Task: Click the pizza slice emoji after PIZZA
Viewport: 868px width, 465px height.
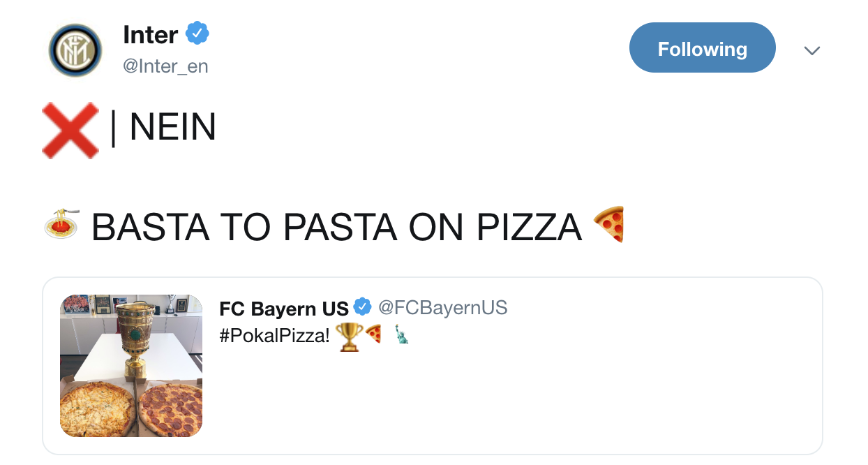Action: 609,224
